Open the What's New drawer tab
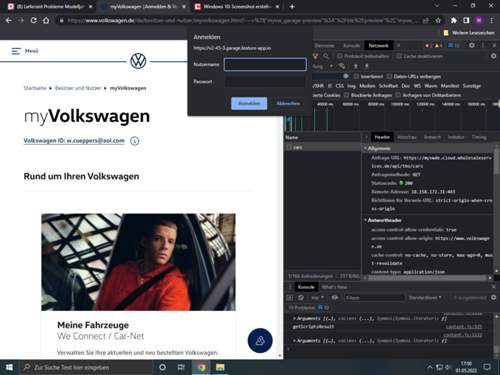500x375 pixels. tap(334, 287)
